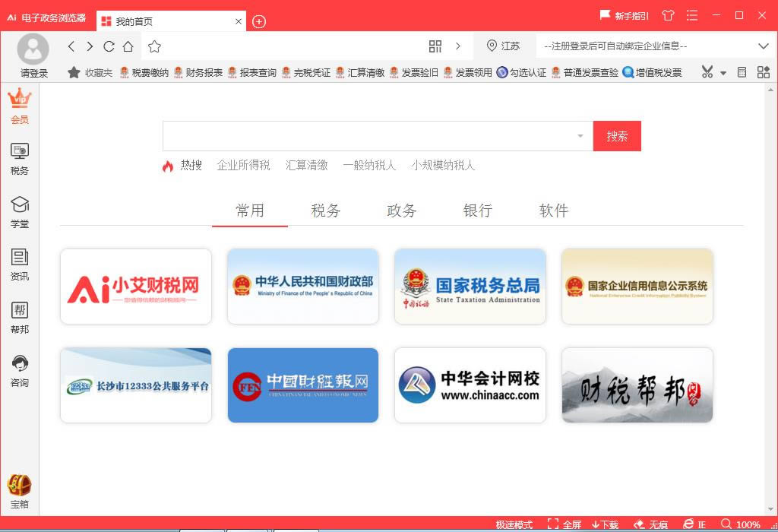Screen dimensions: 778x532
Task: Open the 税费缴纳 bookmark
Action: pyautogui.click(x=144, y=72)
